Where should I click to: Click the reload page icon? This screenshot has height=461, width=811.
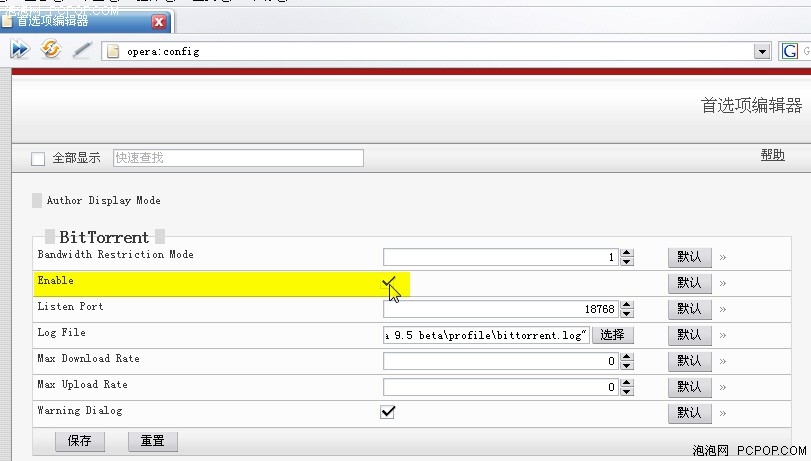tap(51, 49)
